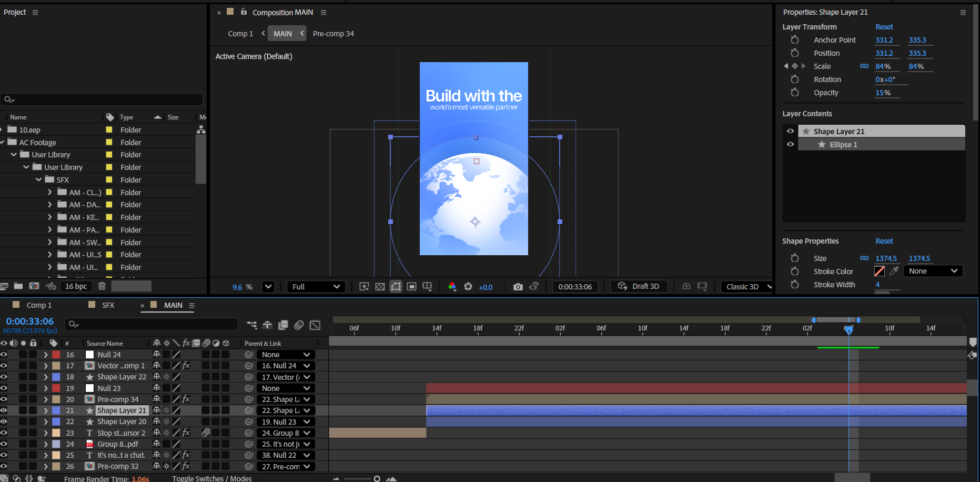980x482 pixels.
Task: Switch to the Comp 1 timeline tab
Action: pyautogui.click(x=39, y=305)
